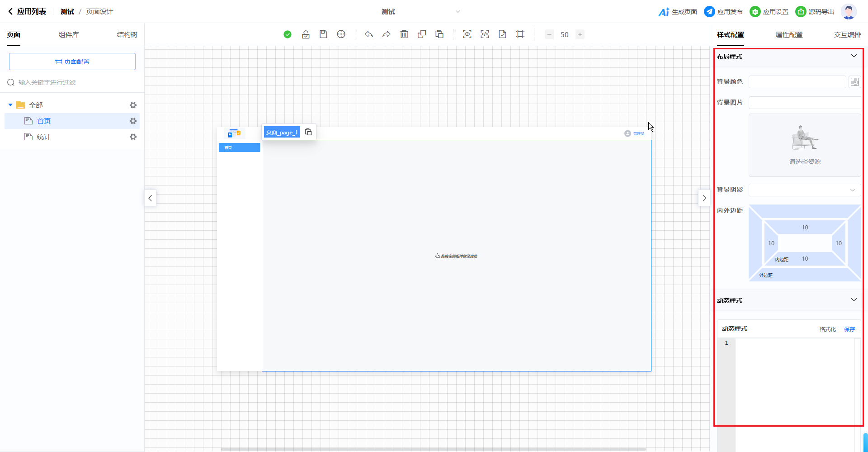Open the 背景颜色 color picker swatch
This screenshot has width=868, height=452.
coord(854,82)
